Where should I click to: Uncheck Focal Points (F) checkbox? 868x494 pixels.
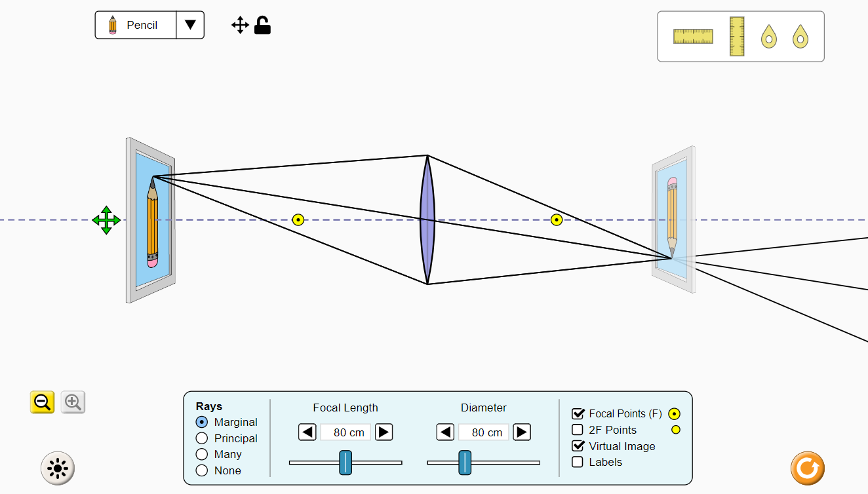tap(578, 413)
